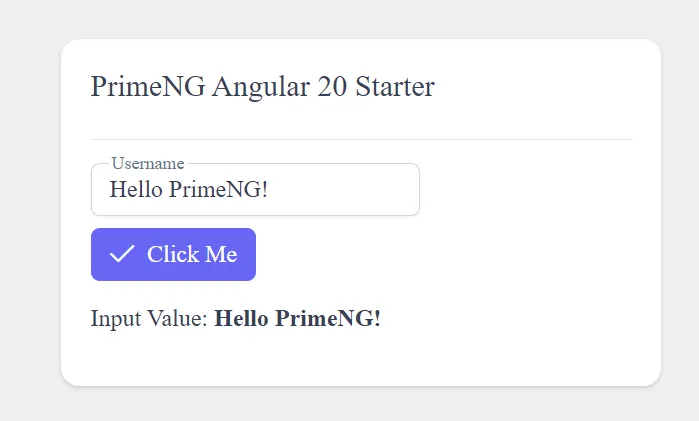699x421 pixels.
Task: Click the "Input Value:" label text
Action: (x=149, y=319)
